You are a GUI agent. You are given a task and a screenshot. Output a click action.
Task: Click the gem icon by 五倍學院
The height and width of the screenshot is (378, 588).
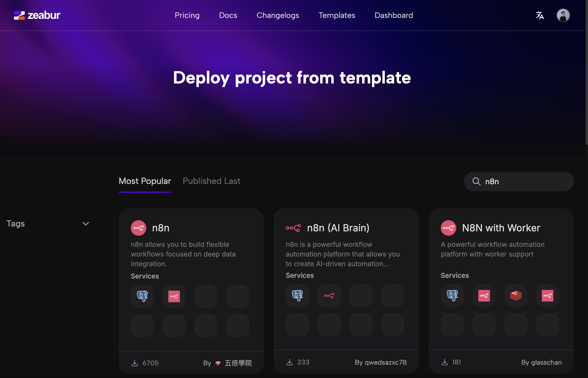(218, 363)
